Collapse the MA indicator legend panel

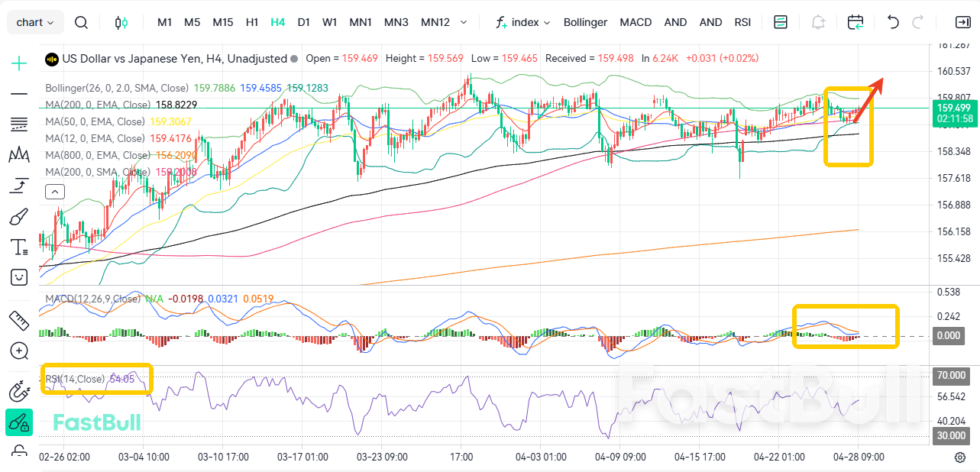coord(54,191)
